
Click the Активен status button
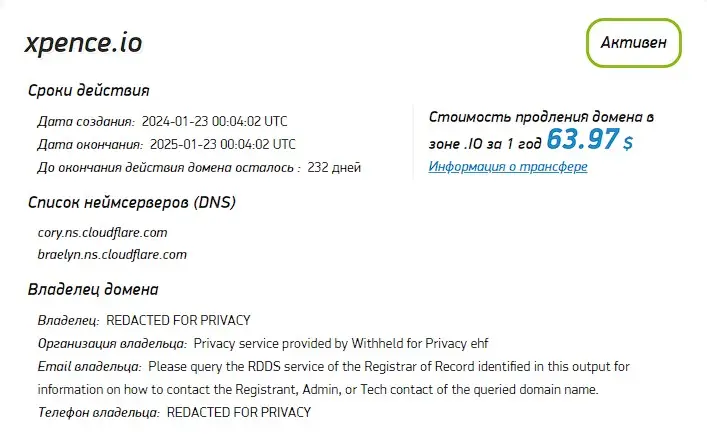pos(633,43)
